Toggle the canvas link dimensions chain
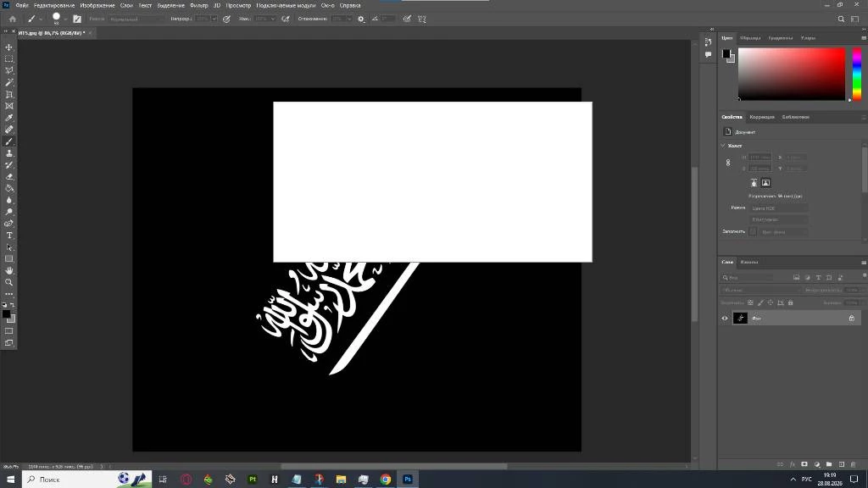The width and height of the screenshot is (868, 488). pos(728,163)
